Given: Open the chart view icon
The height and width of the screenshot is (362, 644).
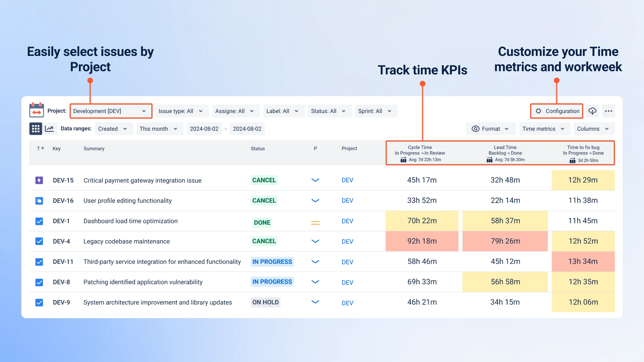Looking at the screenshot, I should click(x=50, y=129).
